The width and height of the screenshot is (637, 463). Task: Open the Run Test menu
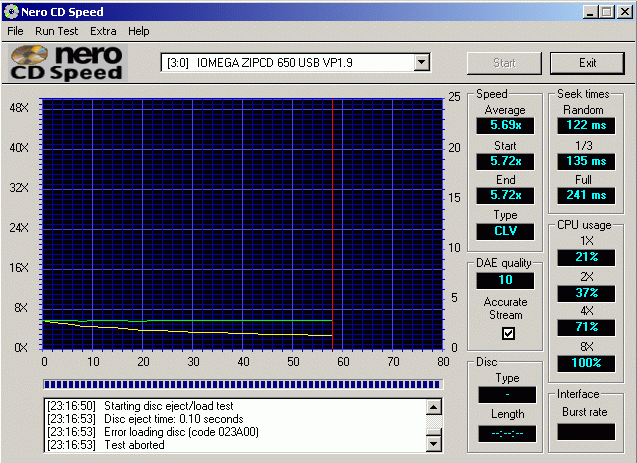[x=56, y=31]
